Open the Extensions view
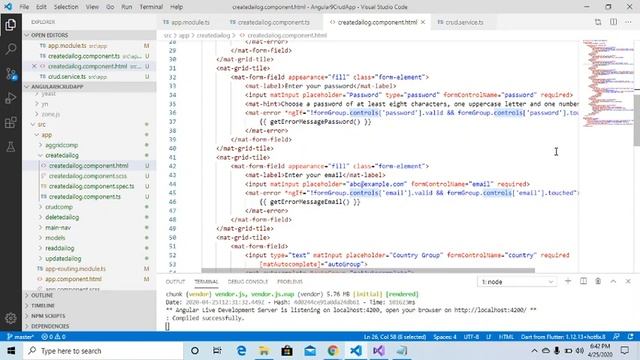Viewport: 640px width, 360px height. click(11, 122)
